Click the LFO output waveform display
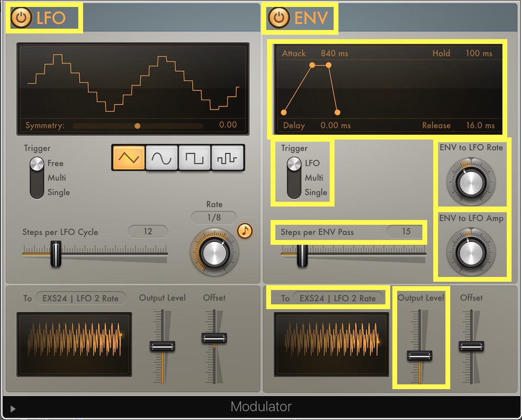 (x=74, y=344)
